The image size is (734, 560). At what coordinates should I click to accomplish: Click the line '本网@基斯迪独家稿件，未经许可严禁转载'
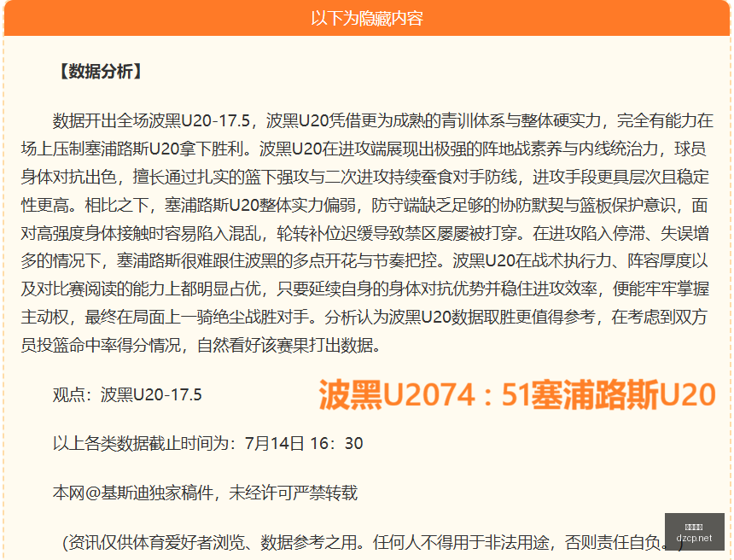click(x=205, y=493)
